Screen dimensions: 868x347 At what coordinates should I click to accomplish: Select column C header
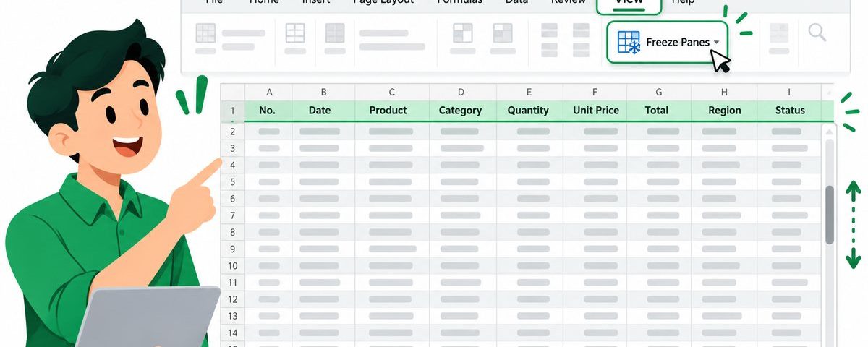[x=391, y=92]
